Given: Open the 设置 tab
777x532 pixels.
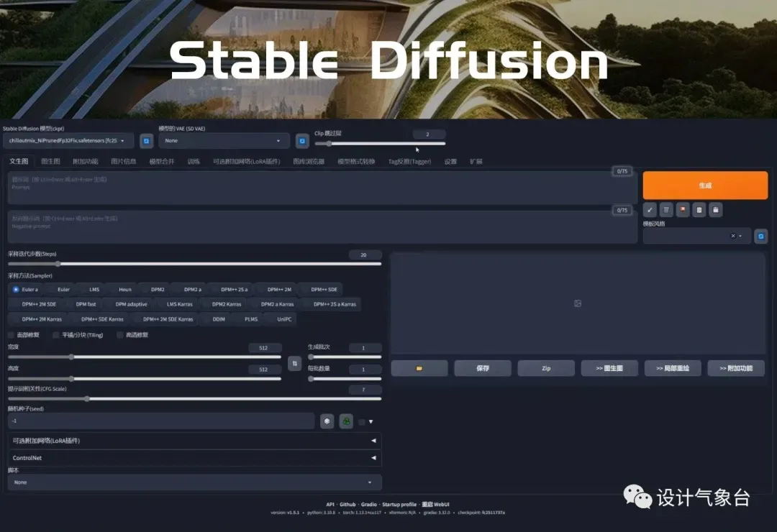Looking at the screenshot, I should click(x=450, y=162).
